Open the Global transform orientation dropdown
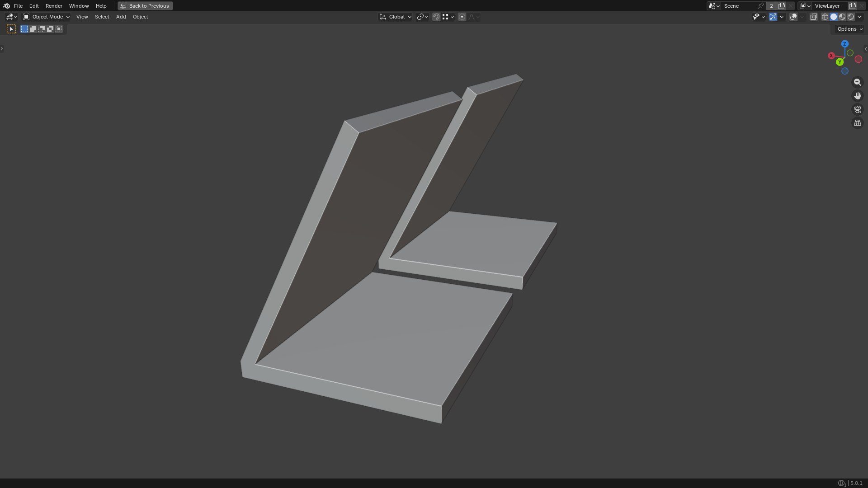The image size is (868, 488). pyautogui.click(x=396, y=17)
